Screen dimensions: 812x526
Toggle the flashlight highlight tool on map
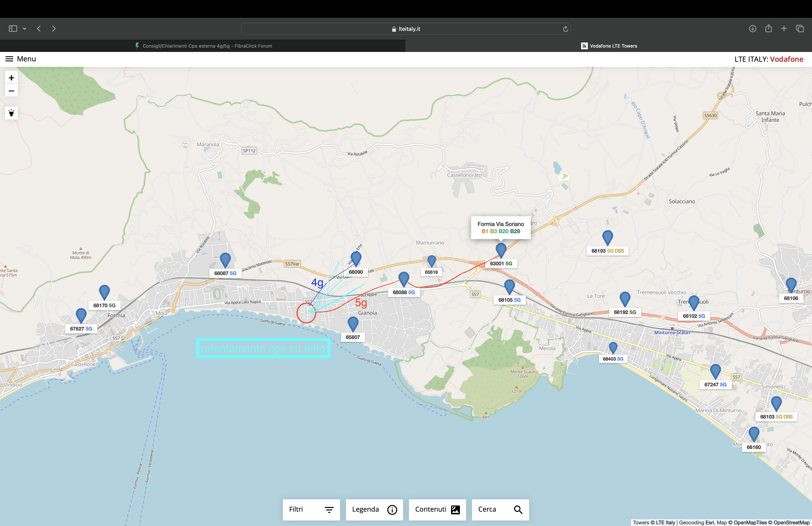pyautogui.click(x=11, y=113)
